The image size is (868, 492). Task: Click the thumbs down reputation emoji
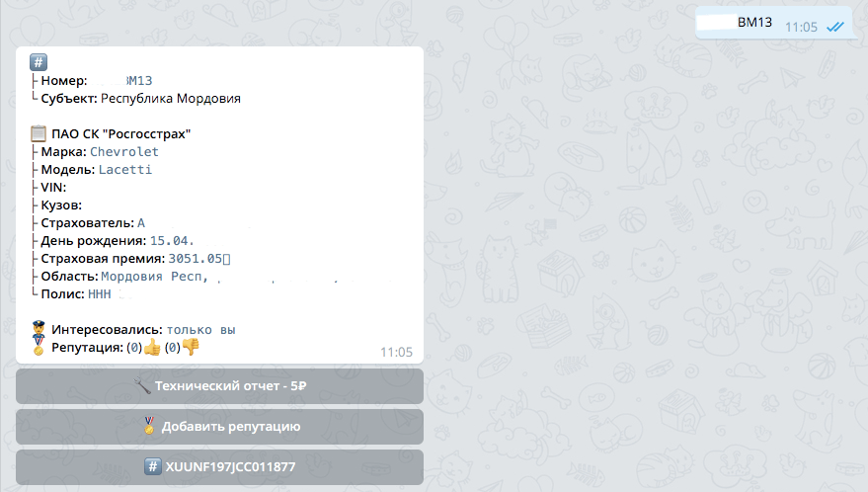[x=191, y=347]
